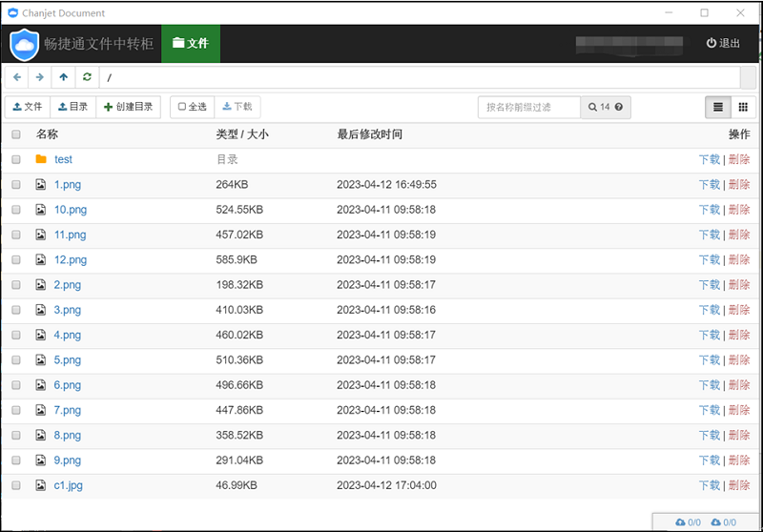
Task: Delete 1.png via its 删除 link
Action: tap(739, 185)
